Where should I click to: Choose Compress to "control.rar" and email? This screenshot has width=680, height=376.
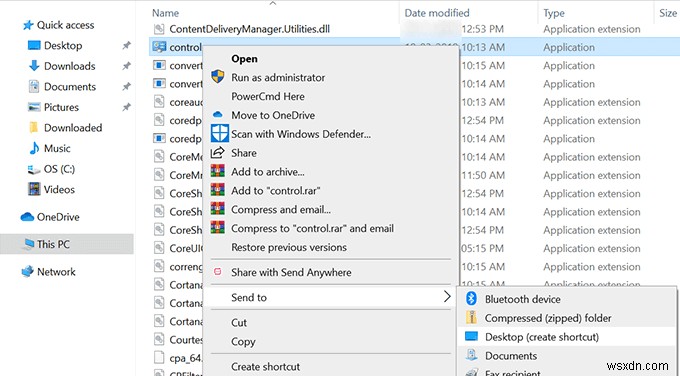313,229
